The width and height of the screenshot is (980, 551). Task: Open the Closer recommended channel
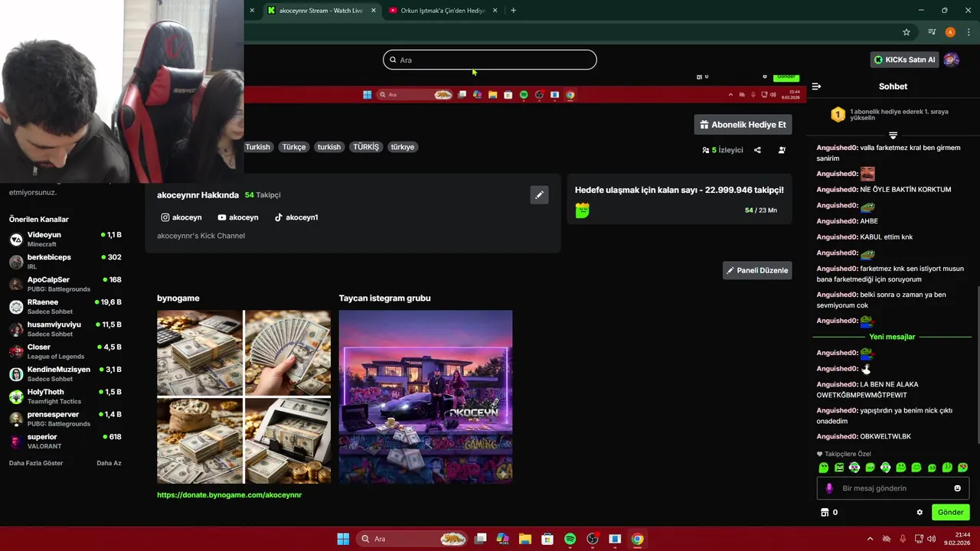65,351
